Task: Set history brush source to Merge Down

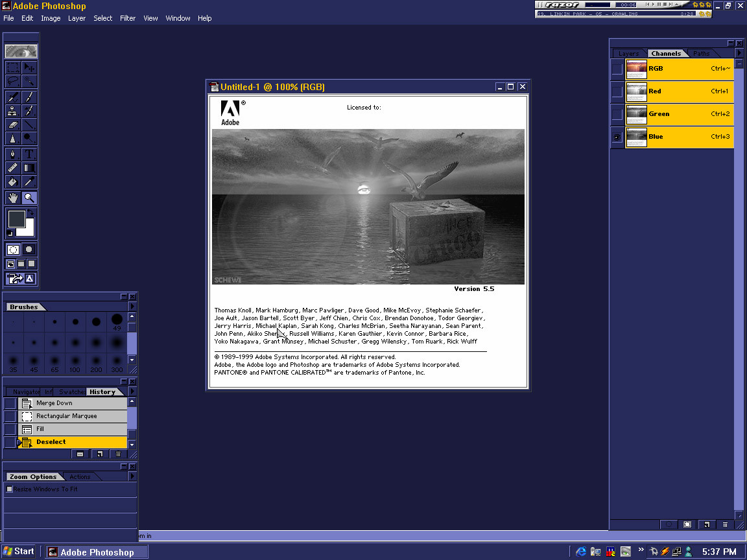Action: click(x=10, y=403)
